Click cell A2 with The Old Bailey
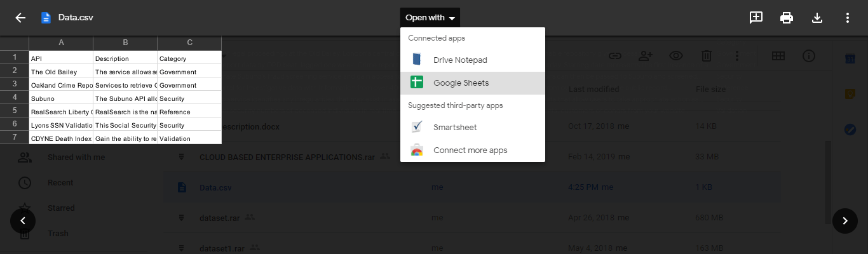868x254 pixels. [61, 72]
